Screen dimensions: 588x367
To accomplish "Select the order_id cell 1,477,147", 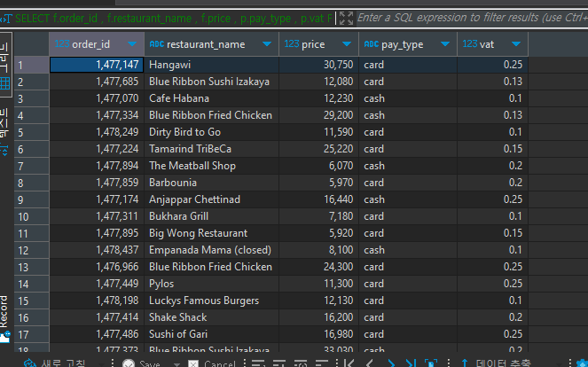I will (x=97, y=65).
